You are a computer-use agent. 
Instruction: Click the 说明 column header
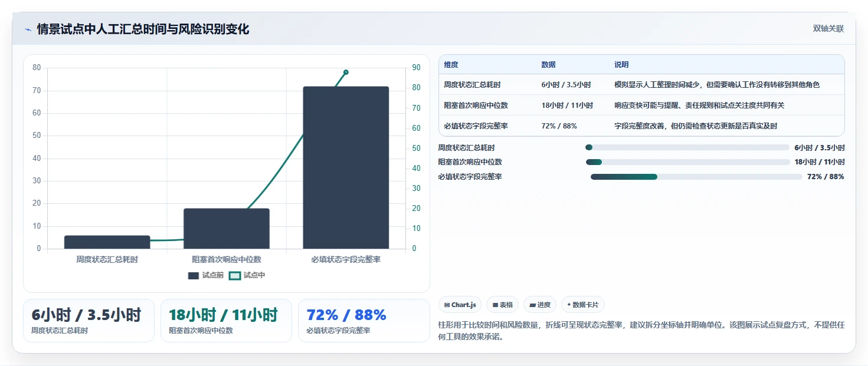point(621,65)
